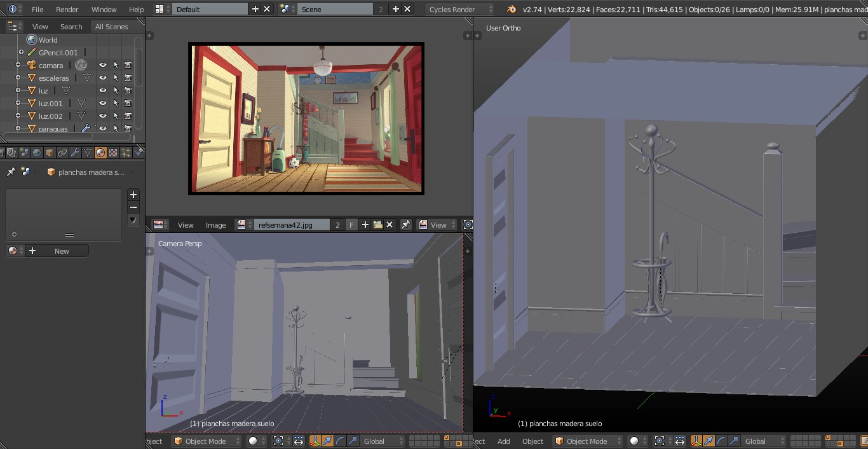Open viewport shading selector in Camera Persp header

257,441
